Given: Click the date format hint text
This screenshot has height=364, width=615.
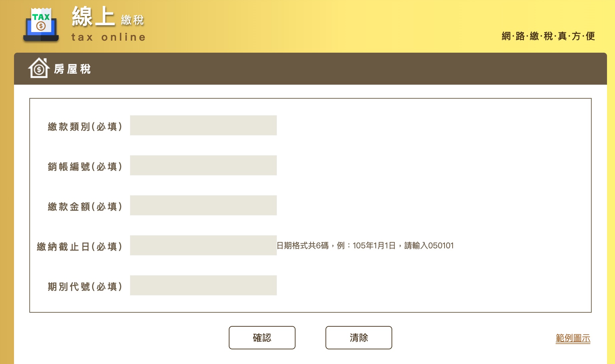Looking at the screenshot, I should pos(365,246).
